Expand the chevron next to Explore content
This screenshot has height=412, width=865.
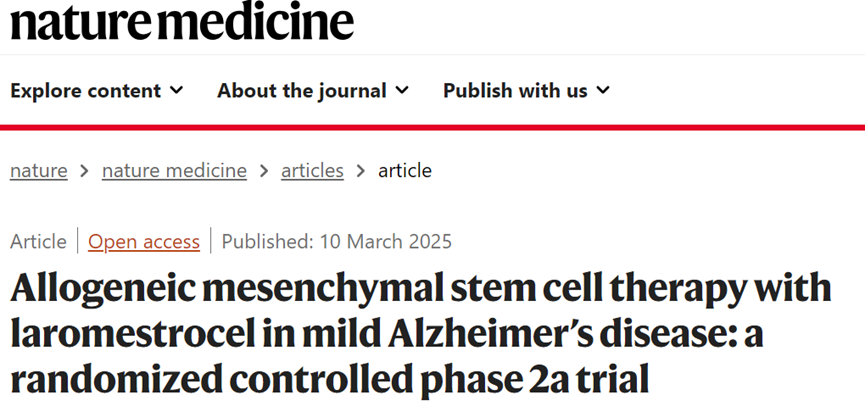[177, 90]
